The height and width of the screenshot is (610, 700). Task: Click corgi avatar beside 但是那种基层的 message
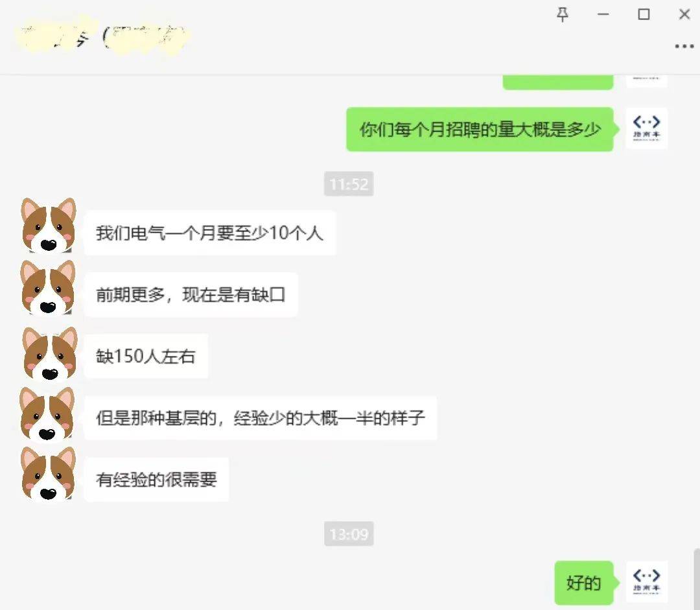[47, 414]
